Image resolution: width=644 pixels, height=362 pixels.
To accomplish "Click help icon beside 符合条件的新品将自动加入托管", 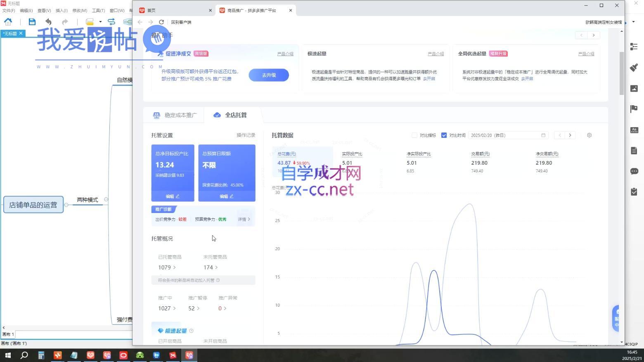I will 218,280.
